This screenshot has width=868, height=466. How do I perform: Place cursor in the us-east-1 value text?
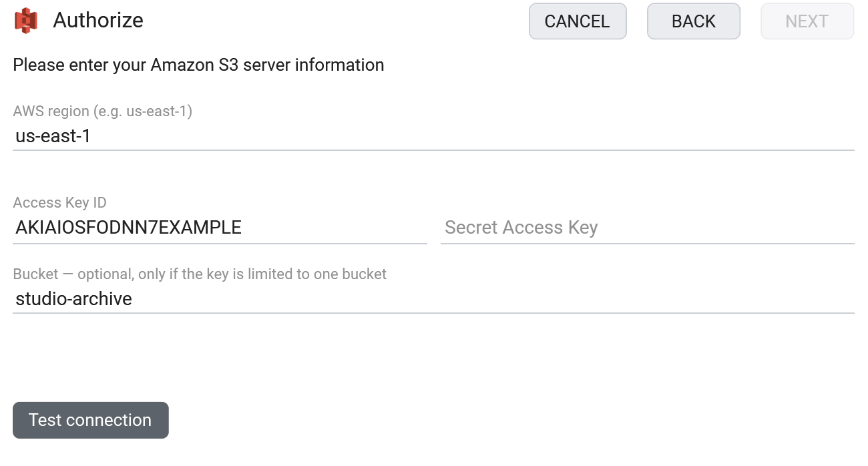(53, 137)
